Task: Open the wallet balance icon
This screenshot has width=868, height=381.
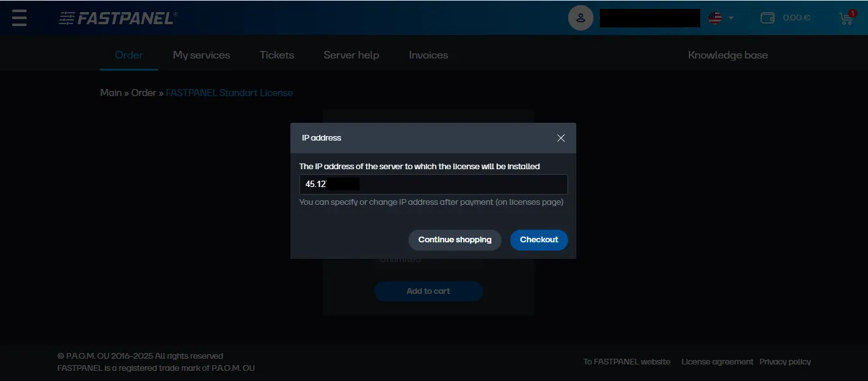Action: (766, 17)
